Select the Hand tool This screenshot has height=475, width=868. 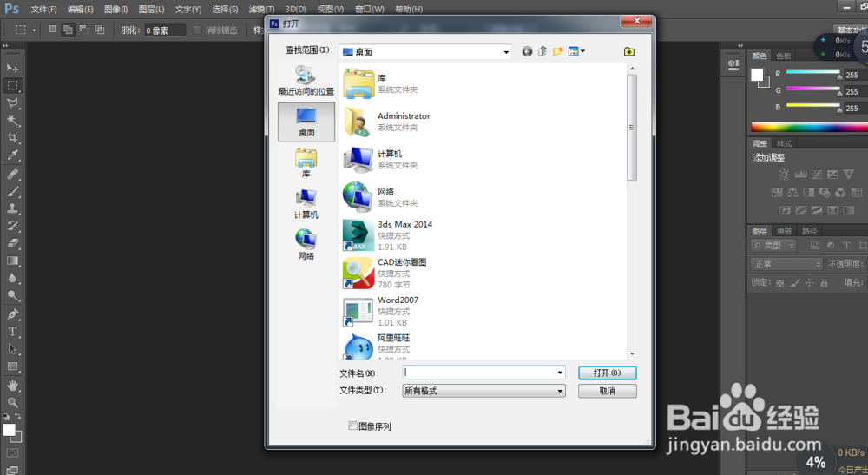(x=12, y=386)
